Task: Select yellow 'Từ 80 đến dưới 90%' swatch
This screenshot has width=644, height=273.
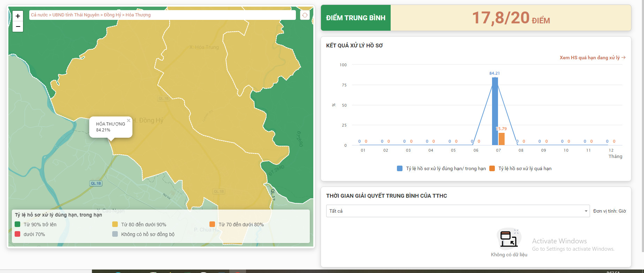Action: tap(115, 224)
